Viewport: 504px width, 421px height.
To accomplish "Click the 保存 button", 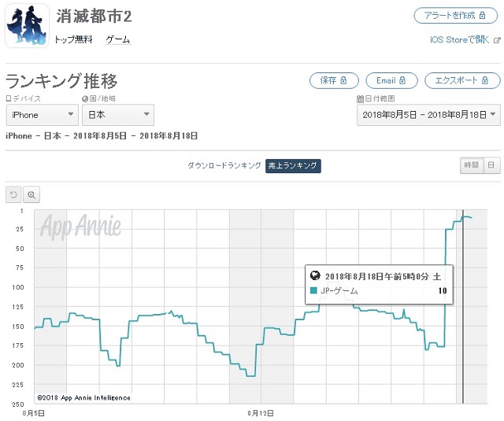I will pos(334,80).
